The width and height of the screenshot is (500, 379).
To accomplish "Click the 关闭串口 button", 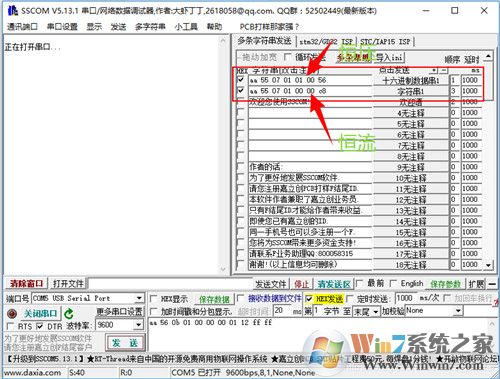I will click(x=40, y=314).
